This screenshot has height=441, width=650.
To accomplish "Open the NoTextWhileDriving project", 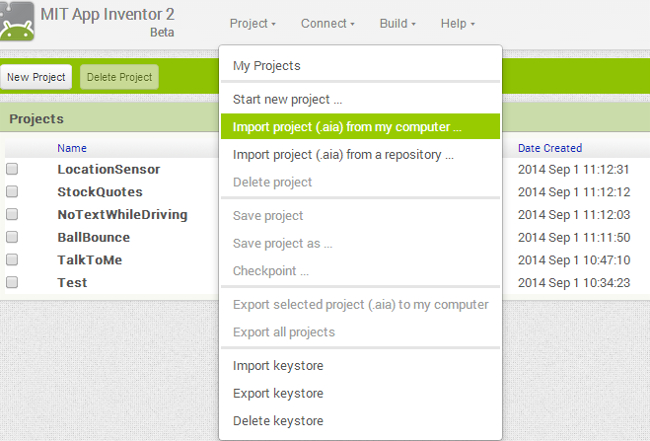I will (x=122, y=214).
